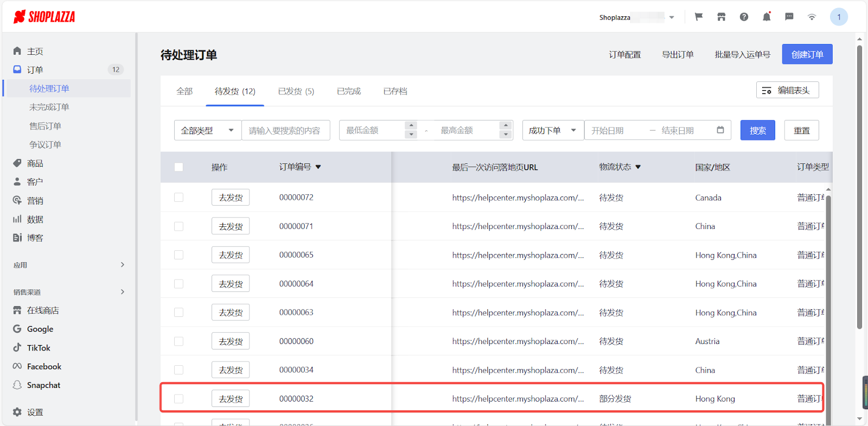Switch to the 已发货 (5) tab
868x426 pixels.
(x=296, y=91)
